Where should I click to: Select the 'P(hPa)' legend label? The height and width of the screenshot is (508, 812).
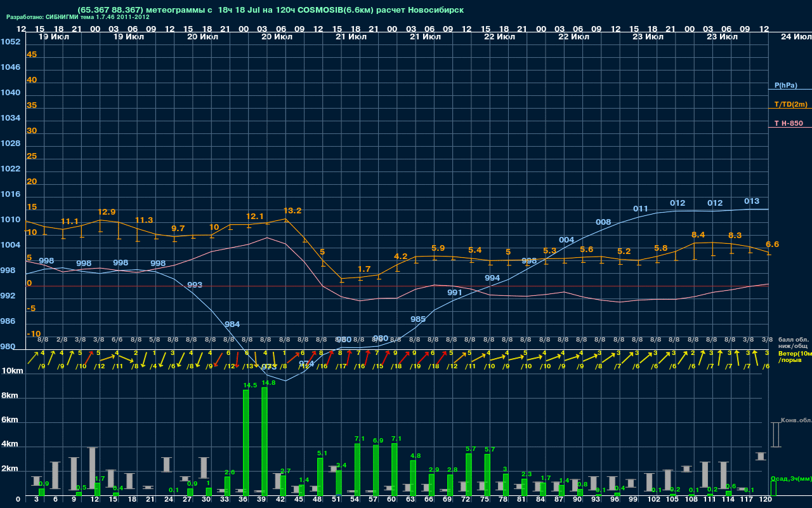coord(785,85)
